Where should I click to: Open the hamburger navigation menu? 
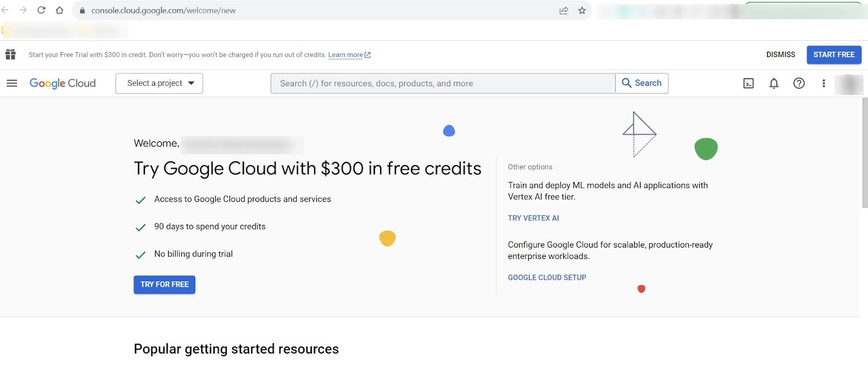tap(12, 83)
